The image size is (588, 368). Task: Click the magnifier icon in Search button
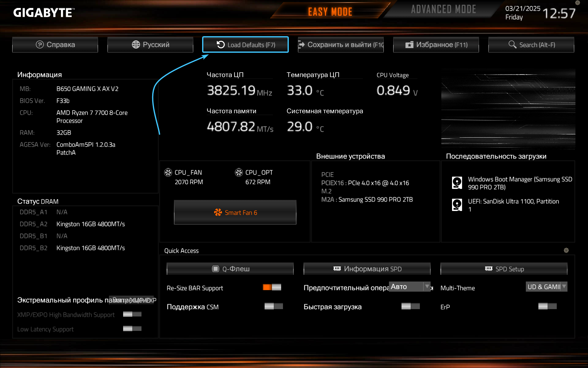point(512,44)
